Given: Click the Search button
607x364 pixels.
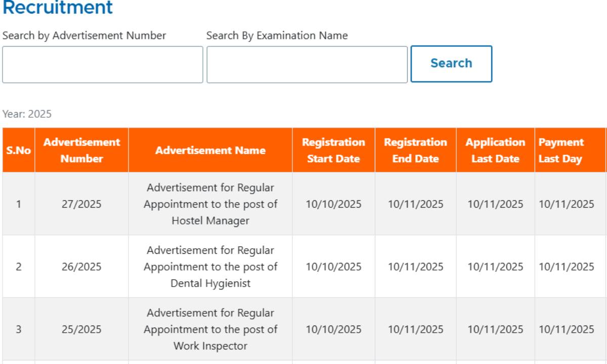Looking at the screenshot, I should coord(451,64).
